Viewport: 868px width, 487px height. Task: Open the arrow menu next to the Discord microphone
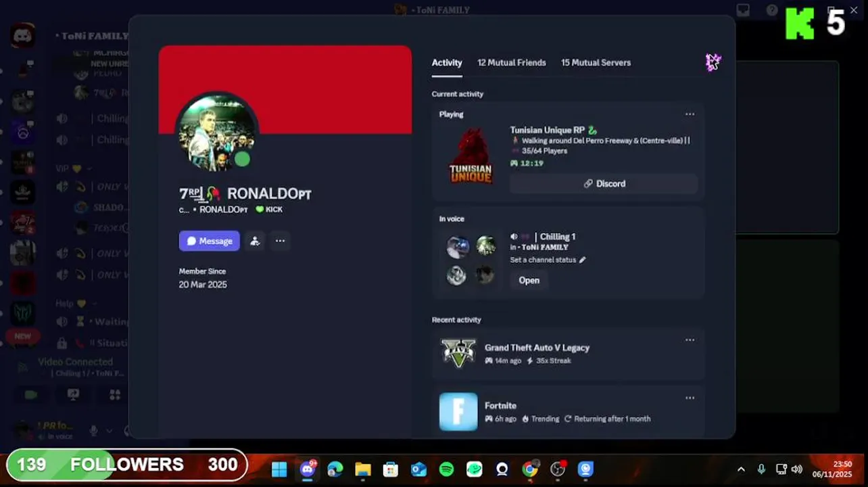(x=108, y=431)
